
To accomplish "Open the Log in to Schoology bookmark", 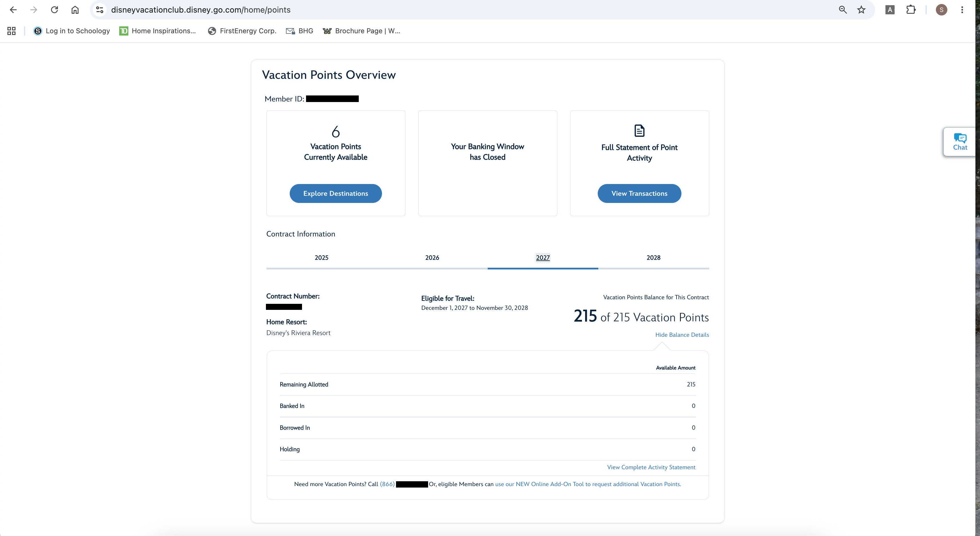I will pos(72,31).
